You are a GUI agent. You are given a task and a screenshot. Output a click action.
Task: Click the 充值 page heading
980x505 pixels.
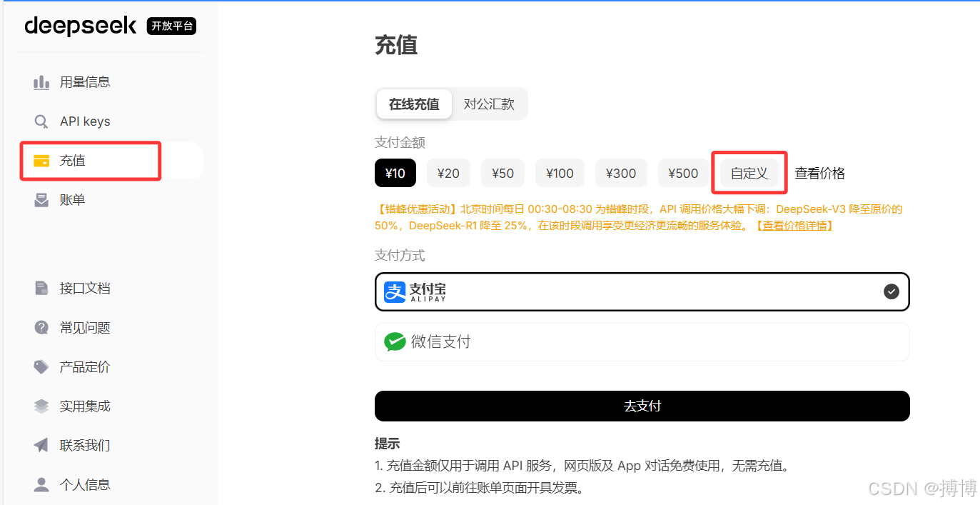(396, 45)
